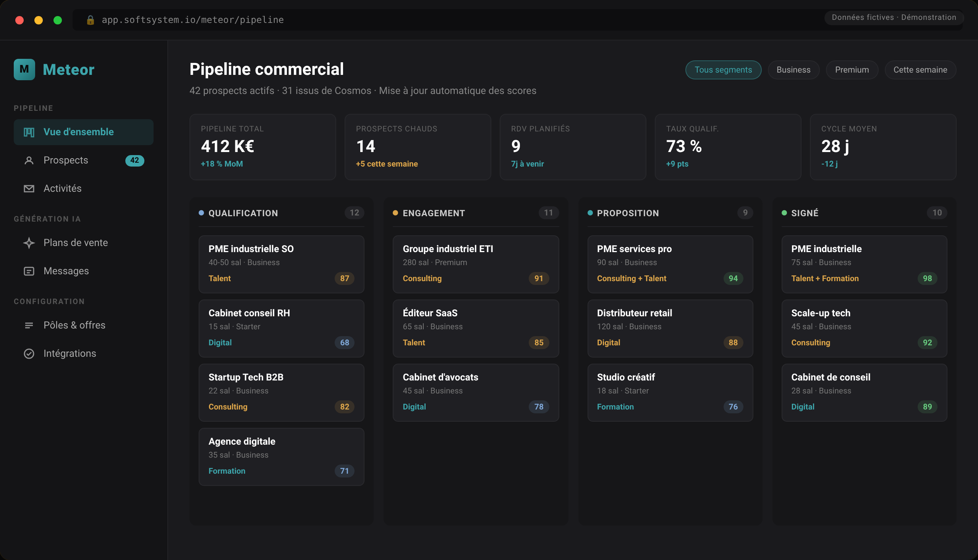The image size is (978, 560).
Task: Click the Vue d'ensemble board icon
Action: tap(29, 132)
